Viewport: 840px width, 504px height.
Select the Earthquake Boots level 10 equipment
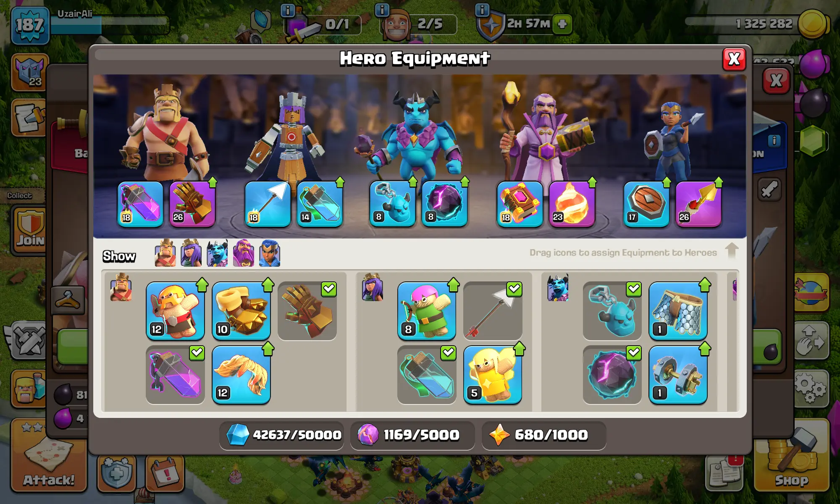pyautogui.click(x=241, y=311)
